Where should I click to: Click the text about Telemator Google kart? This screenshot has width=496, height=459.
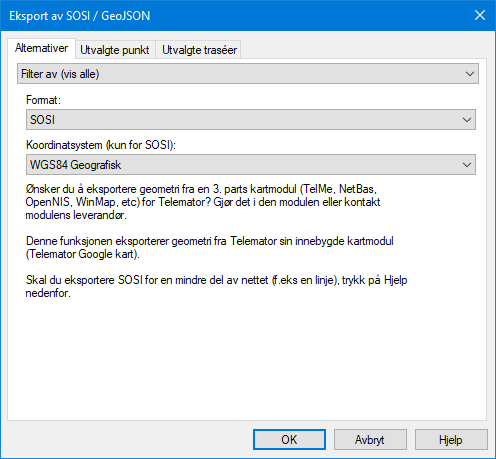pos(209,247)
